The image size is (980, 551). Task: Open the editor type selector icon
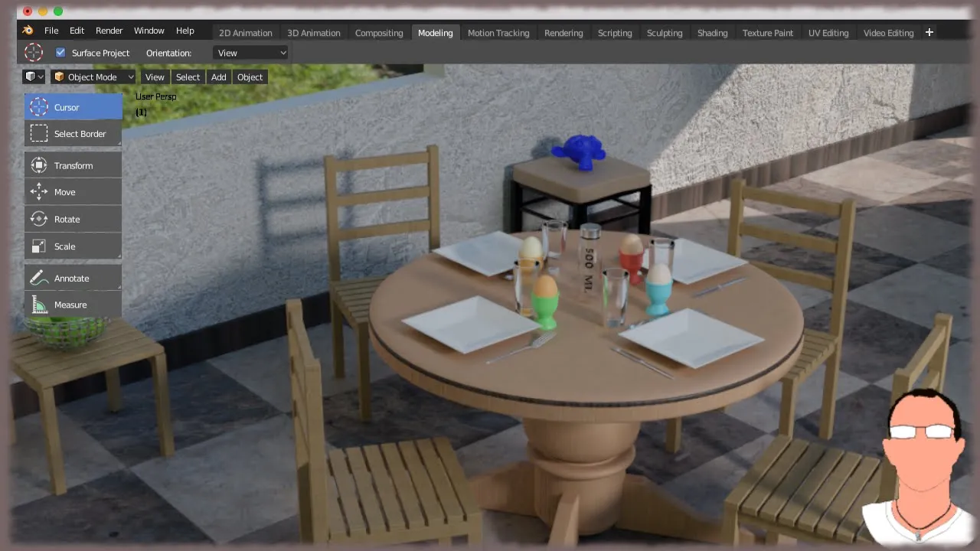(34, 77)
